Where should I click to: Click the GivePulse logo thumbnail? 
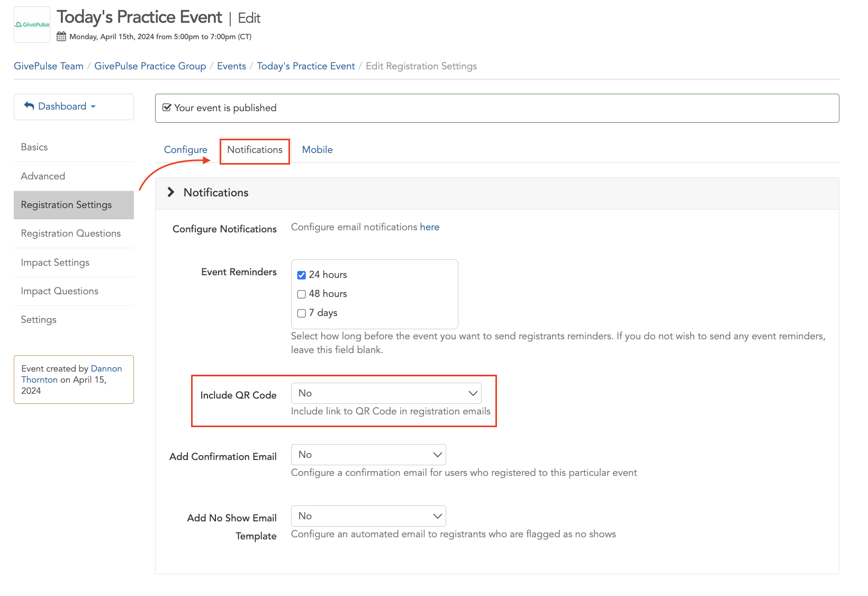click(x=32, y=24)
